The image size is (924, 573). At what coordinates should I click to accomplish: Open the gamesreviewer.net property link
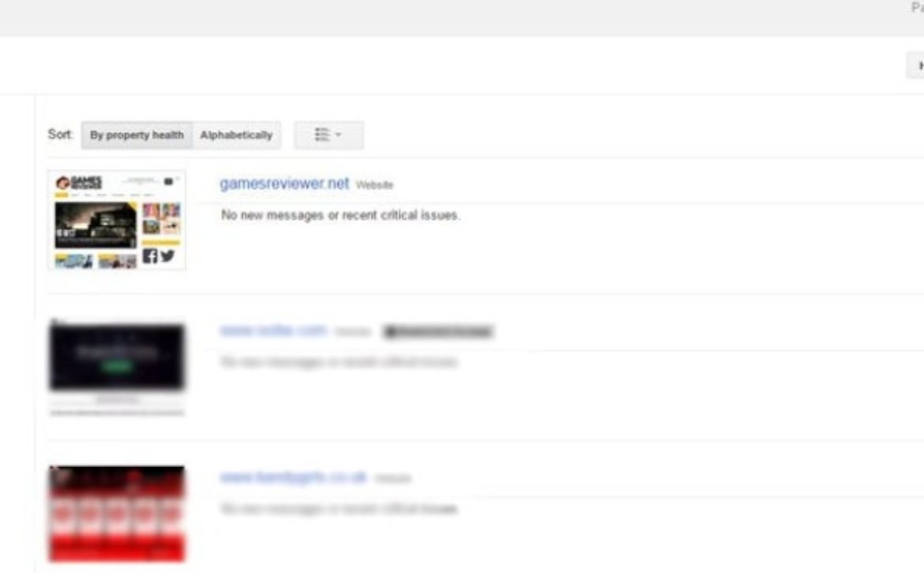click(x=284, y=183)
